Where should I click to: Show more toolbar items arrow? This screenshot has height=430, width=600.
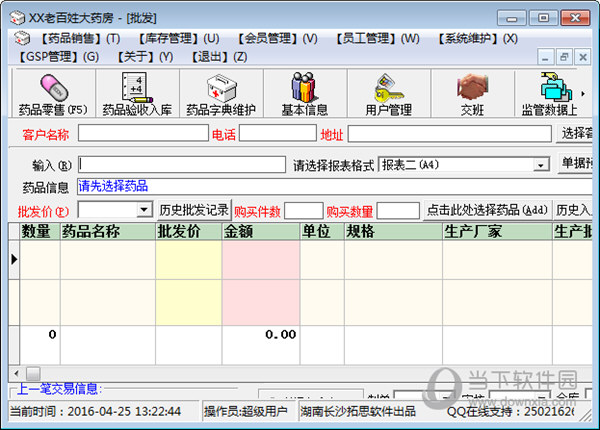583,94
